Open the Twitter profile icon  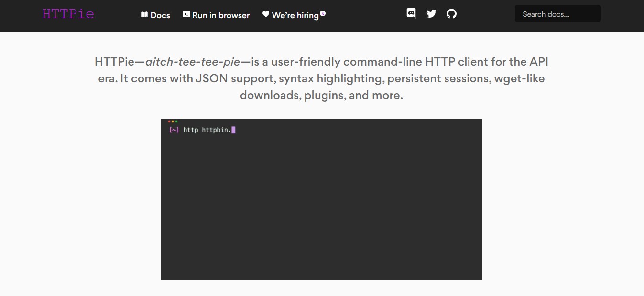coord(431,13)
